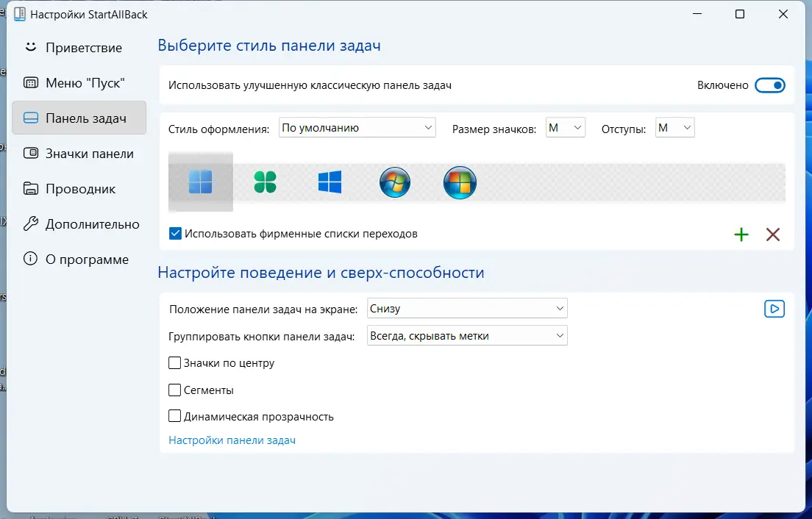Open the 'Проводник' settings section
The image size is (812, 519).
(79, 188)
